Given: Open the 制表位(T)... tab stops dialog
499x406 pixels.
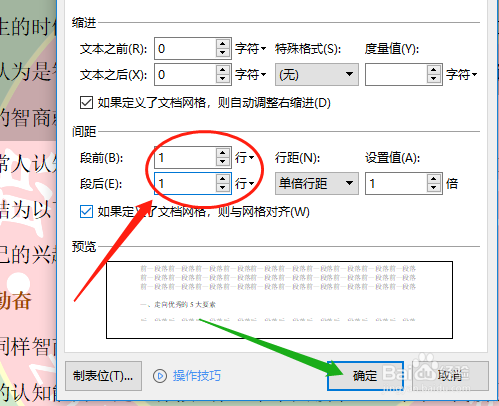Looking at the screenshot, I should [x=103, y=376].
